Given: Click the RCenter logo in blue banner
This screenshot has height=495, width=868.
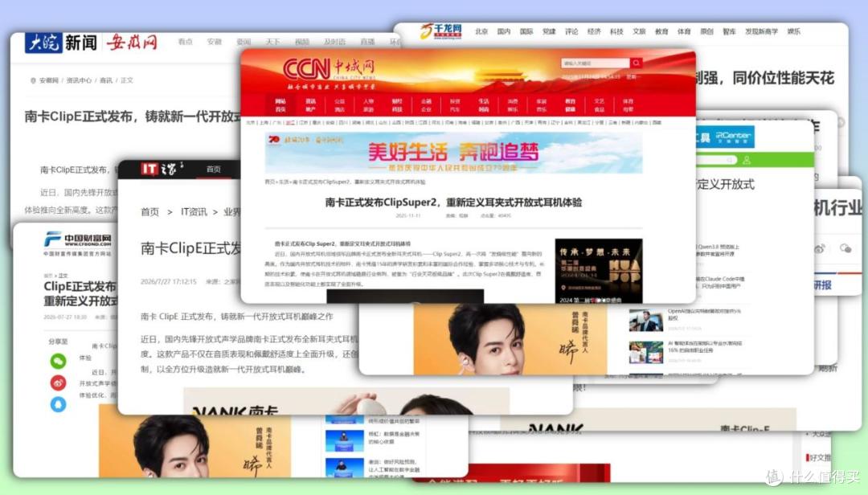Looking at the screenshot, I should [732, 137].
